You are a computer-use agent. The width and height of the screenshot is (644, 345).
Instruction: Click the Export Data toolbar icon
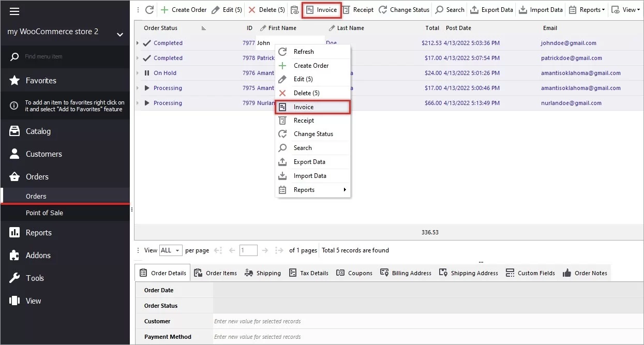(x=491, y=9)
